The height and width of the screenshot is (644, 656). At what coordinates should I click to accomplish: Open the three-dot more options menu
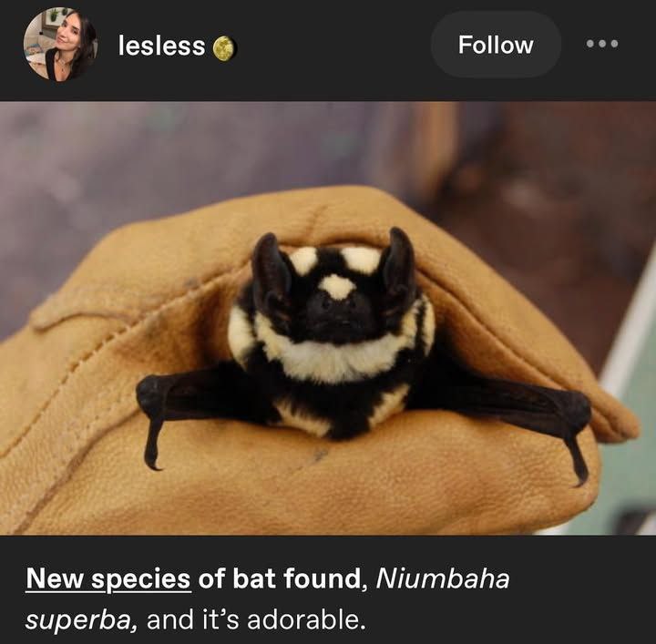[x=602, y=44]
